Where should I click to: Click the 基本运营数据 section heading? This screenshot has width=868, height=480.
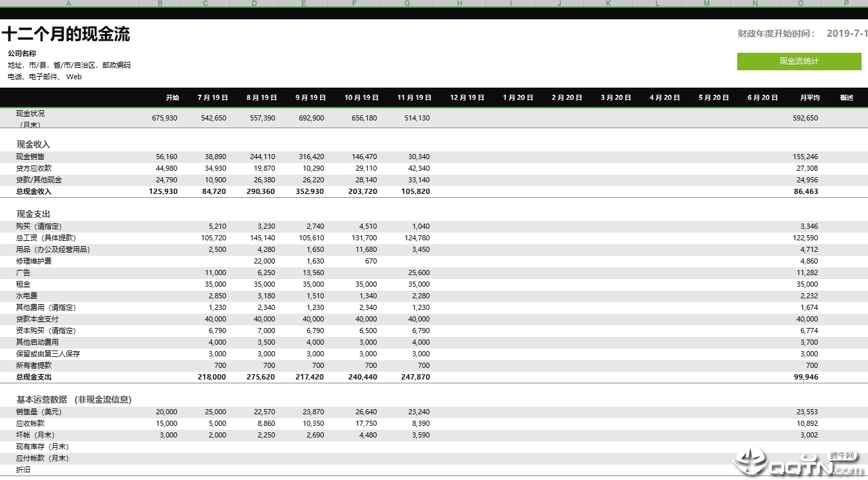tap(74, 399)
